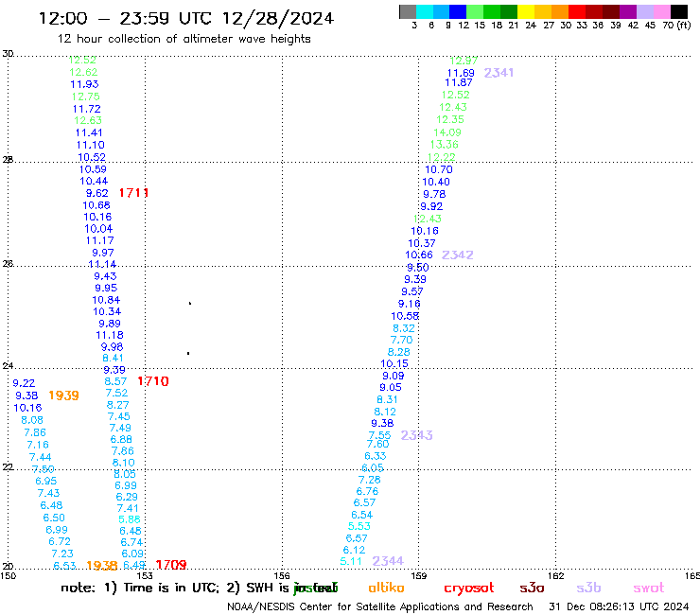Viewport: 700px width, 615px height.
Task: Select the wave height value 10.70
Action: pyautogui.click(x=439, y=169)
